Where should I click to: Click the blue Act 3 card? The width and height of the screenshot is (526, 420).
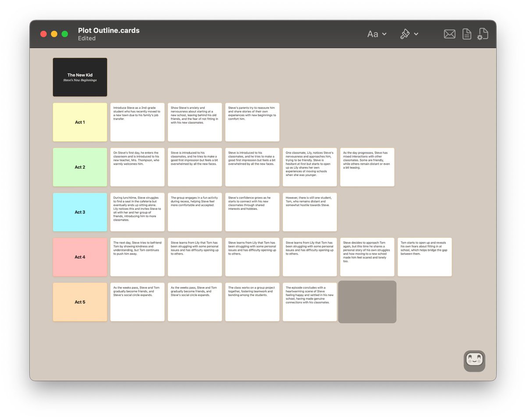tap(80, 212)
